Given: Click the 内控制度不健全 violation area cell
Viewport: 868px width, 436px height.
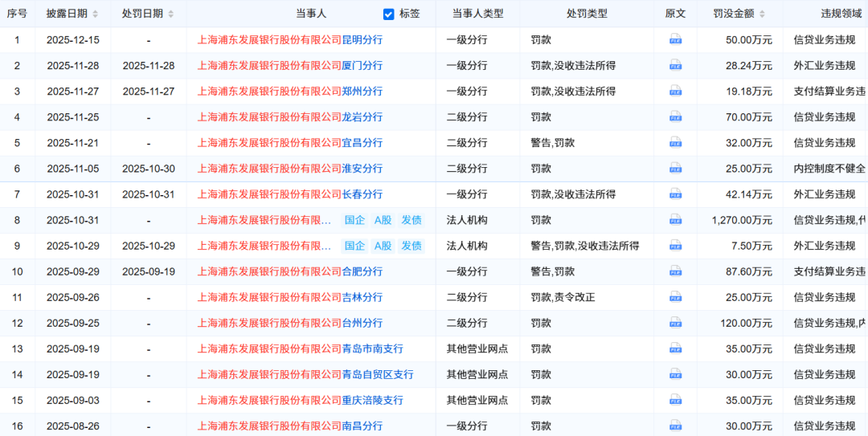Looking at the screenshot, I should (829, 168).
